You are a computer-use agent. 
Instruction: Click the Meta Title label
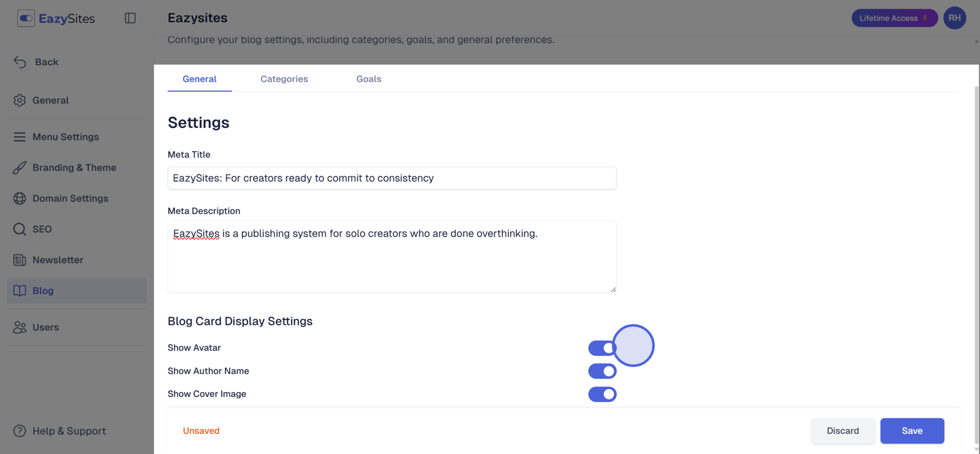189,154
